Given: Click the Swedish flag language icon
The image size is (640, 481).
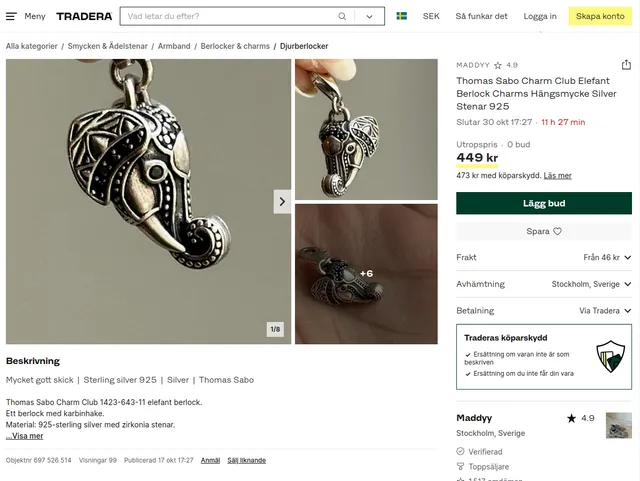Looking at the screenshot, I should 401,16.
